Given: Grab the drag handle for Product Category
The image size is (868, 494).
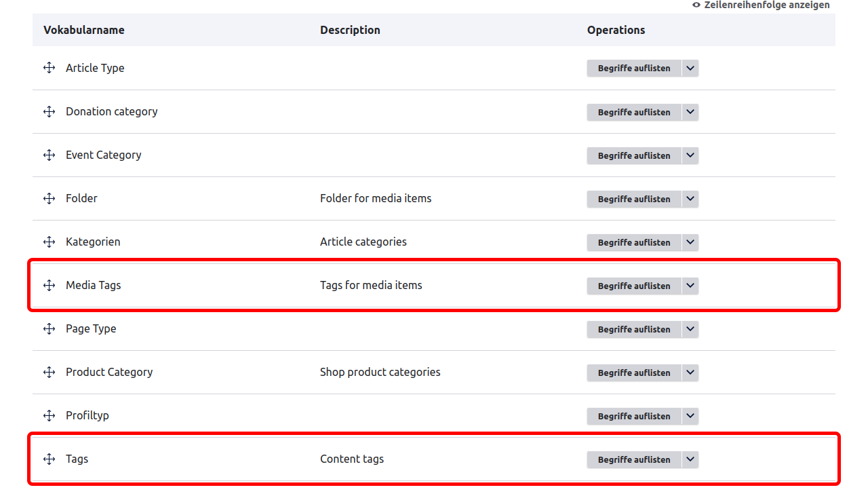Looking at the screenshot, I should click(x=49, y=372).
